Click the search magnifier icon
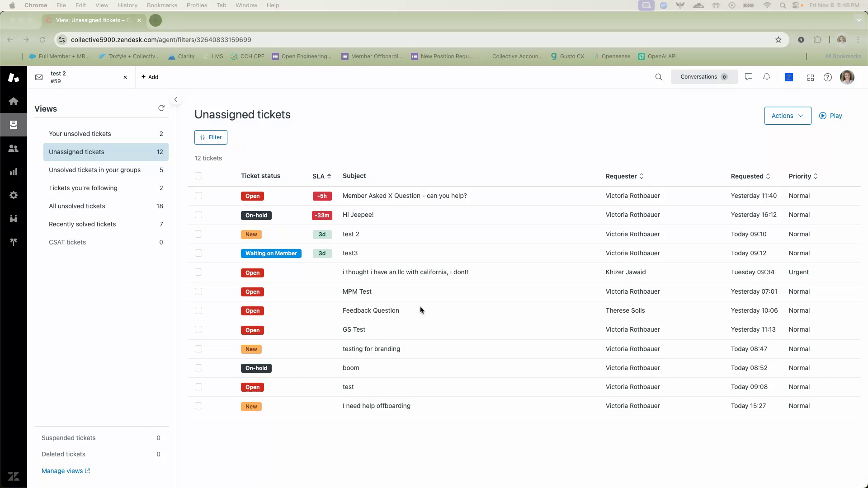868x488 pixels. pos(659,77)
